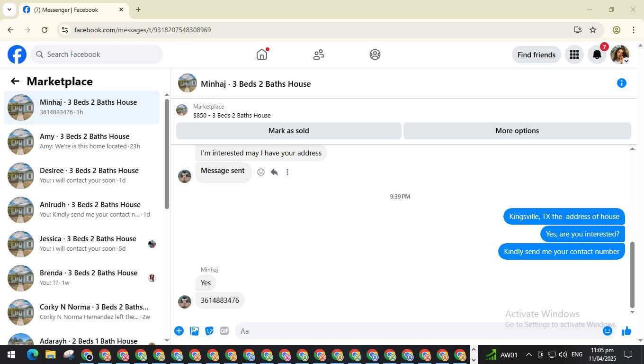Choose a GIF from the composer

(x=224, y=331)
